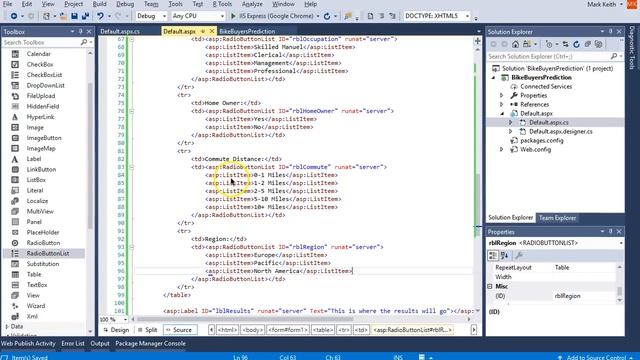Click Solution Explorer search magnifier icon
Viewport: 640px width, 360px height.
pos(613,56)
